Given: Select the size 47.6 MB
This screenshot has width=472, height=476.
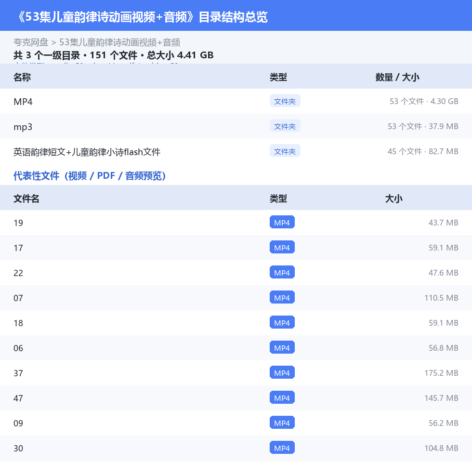Looking at the screenshot, I should pos(443,273).
